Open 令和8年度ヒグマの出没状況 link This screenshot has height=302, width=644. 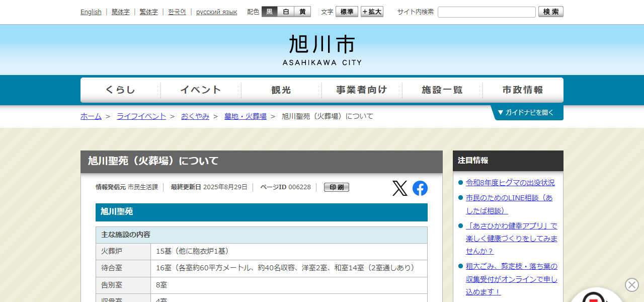coord(510,183)
